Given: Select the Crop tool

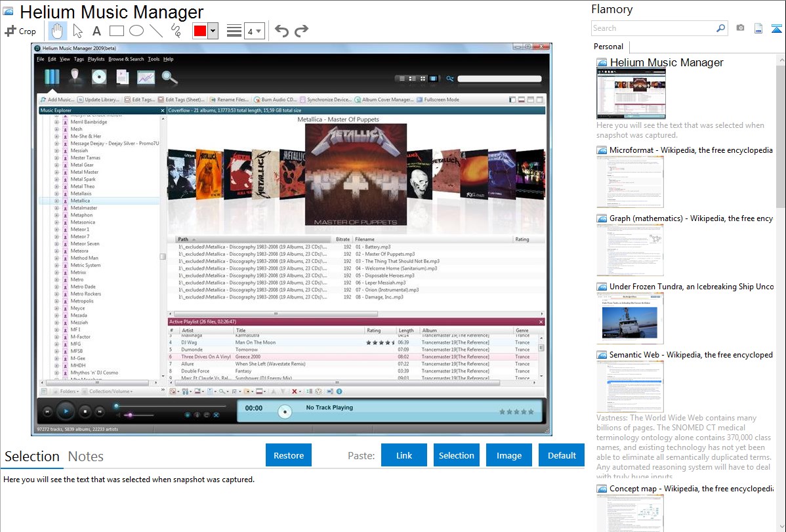Looking at the screenshot, I should pos(20,31).
